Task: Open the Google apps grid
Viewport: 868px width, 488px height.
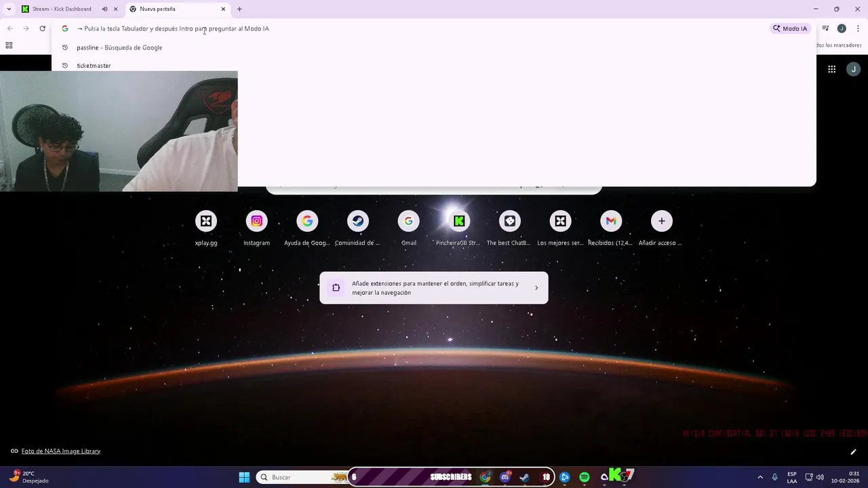Action: pyautogui.click(x=832, y=69)
